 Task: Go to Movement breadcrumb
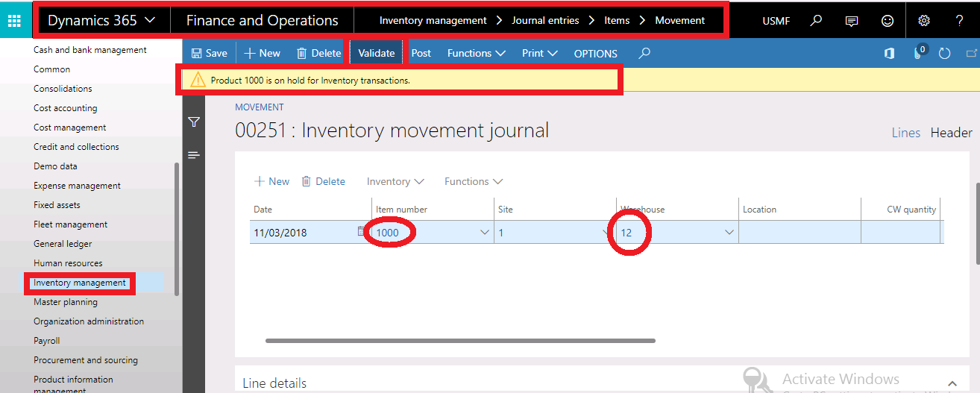679,21
